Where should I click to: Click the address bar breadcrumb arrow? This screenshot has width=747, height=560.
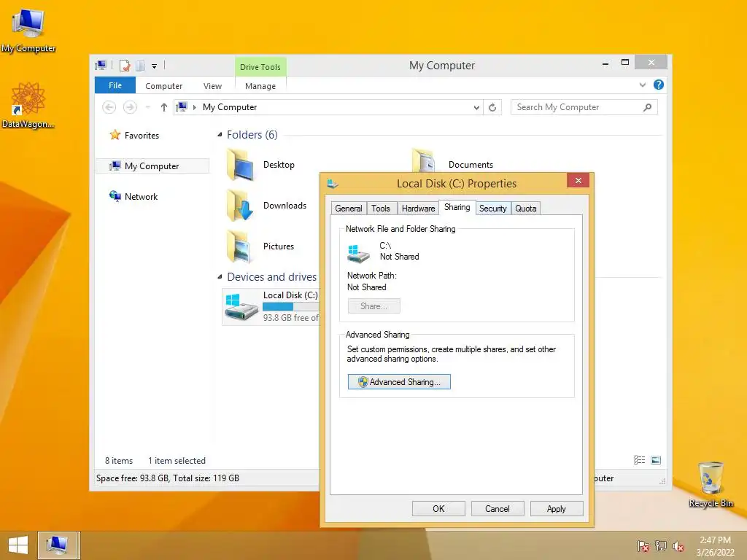point(194,108)
